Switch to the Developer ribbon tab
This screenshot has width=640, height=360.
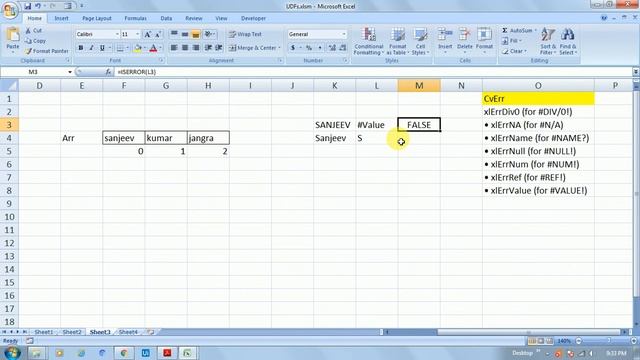(253, 18)
